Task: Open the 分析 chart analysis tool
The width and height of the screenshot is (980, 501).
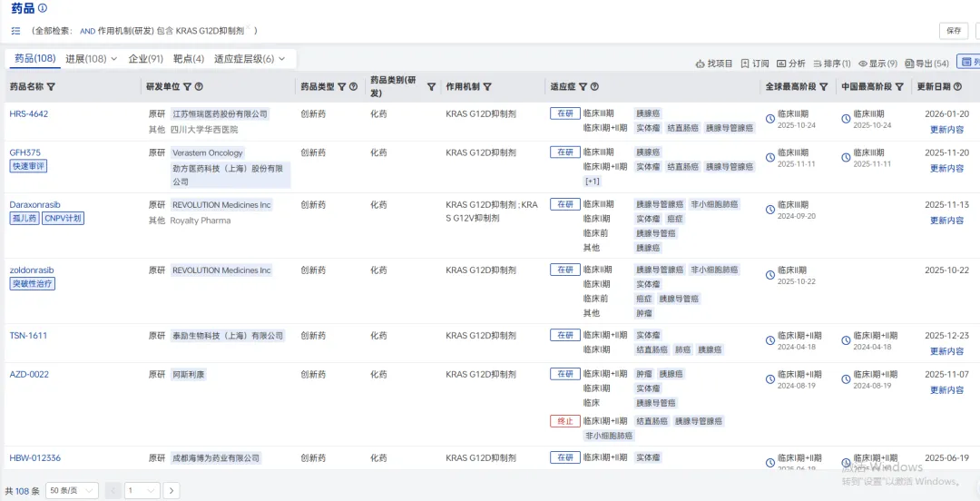Action: [781, 64]
